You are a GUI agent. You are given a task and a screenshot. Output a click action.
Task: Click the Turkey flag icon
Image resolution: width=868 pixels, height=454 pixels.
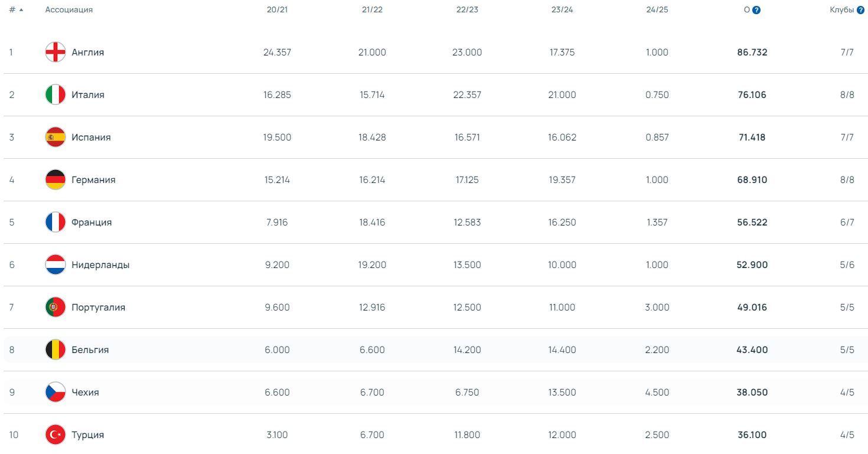(56, 435)
